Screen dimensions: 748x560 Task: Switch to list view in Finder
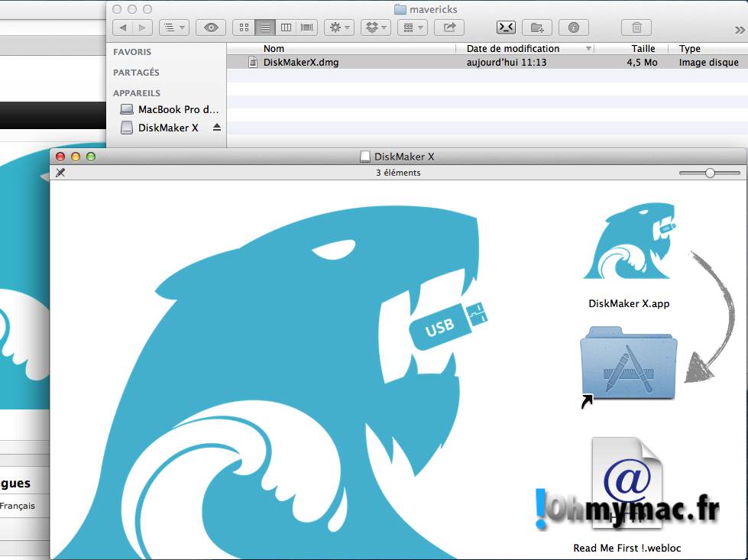(x=265, y=28)
